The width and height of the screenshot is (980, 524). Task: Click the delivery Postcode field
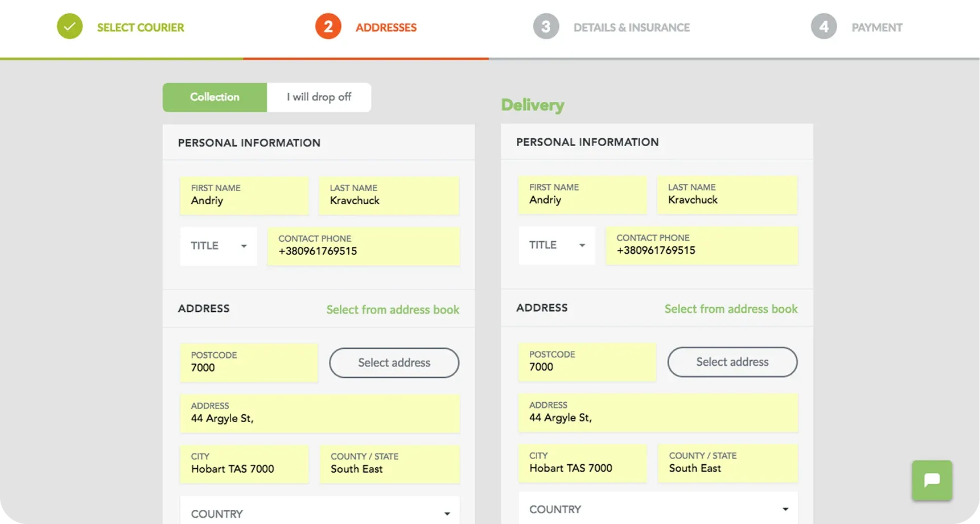click(587, 362)
